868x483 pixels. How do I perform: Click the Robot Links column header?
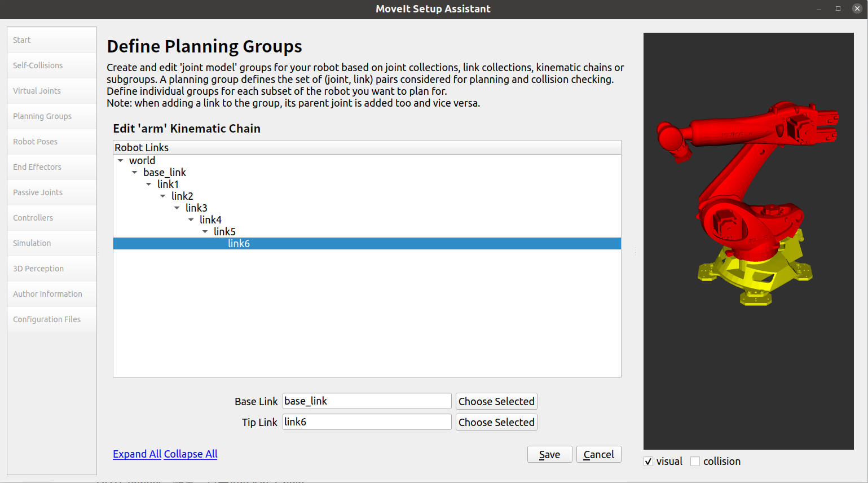367,147
